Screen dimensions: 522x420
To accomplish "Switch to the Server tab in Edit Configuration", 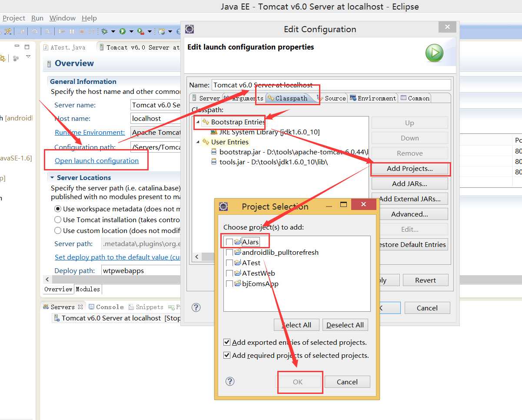I will tap(206, 98).
